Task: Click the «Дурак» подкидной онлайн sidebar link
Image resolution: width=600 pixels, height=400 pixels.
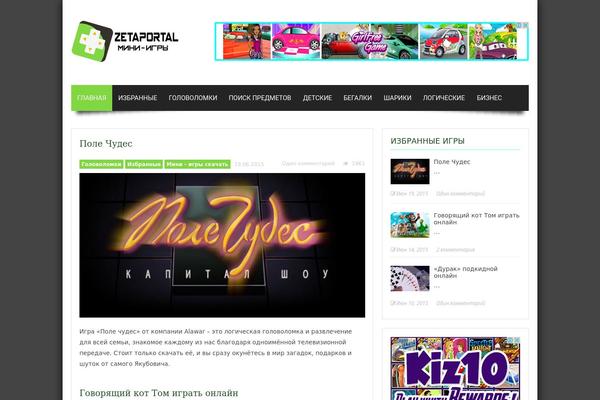Action: point(466,272)
